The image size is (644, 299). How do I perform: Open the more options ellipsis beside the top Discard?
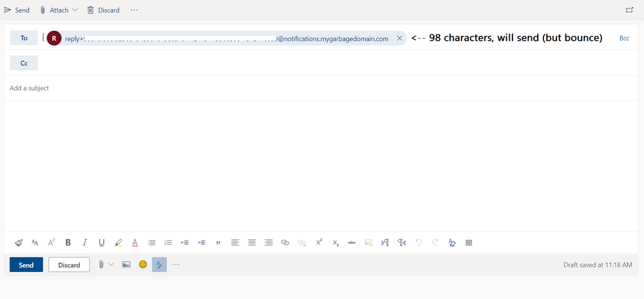(134, 10)
